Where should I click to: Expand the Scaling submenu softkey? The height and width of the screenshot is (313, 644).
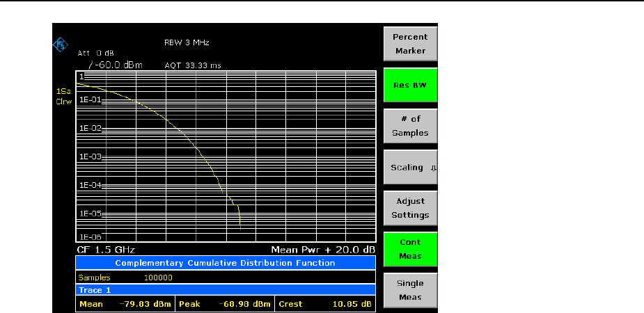tap(410, 167)
